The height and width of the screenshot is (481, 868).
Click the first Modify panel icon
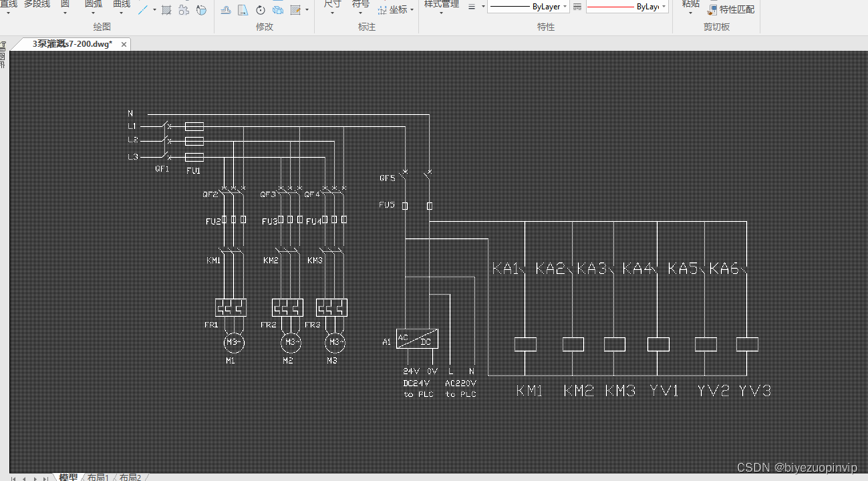[226, 10]
